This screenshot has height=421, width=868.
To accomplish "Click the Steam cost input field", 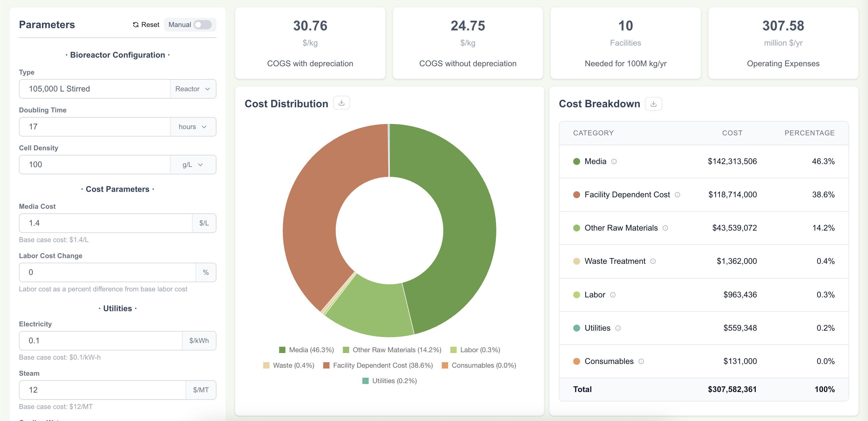I will (x=102, y=390).
